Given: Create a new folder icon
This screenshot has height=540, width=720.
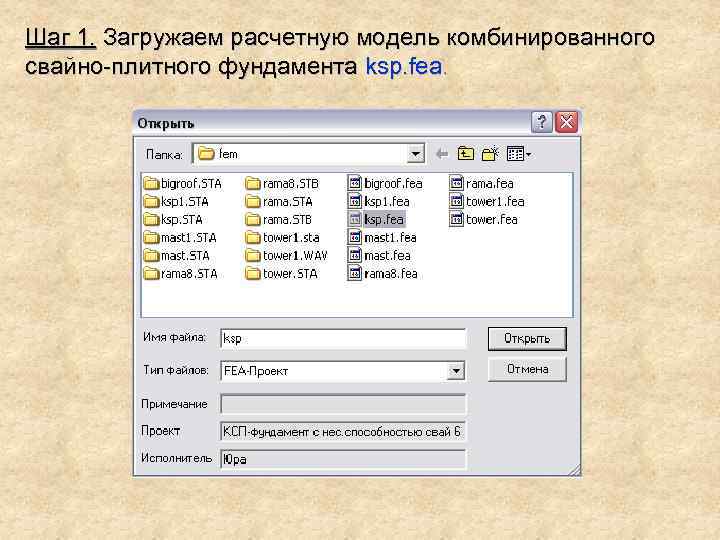Looking at the screenshot, I should (490, 154).
